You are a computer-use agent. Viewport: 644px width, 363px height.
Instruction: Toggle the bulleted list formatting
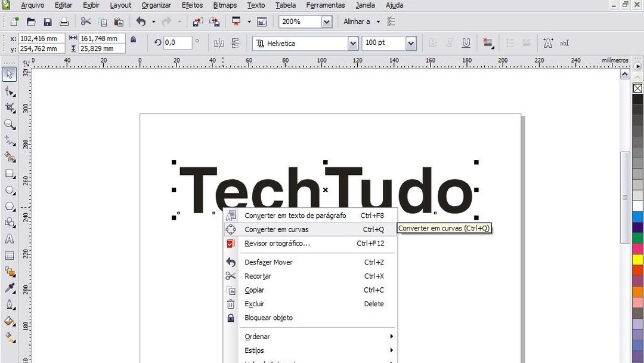[510, 42]
